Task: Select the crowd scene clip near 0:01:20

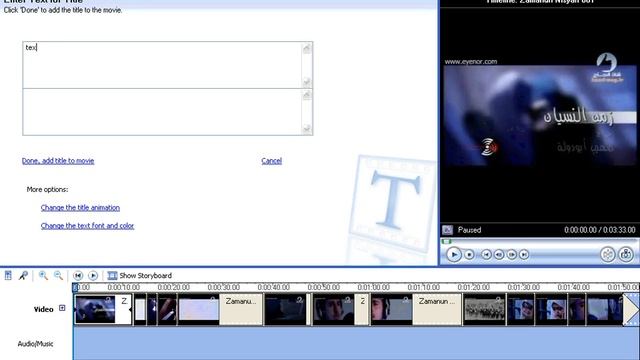Action: (484, 310)
